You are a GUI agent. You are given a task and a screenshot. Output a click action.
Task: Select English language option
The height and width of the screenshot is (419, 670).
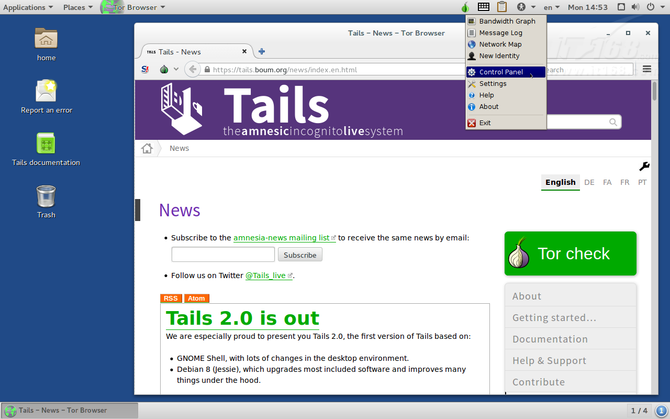pos(560,182)
